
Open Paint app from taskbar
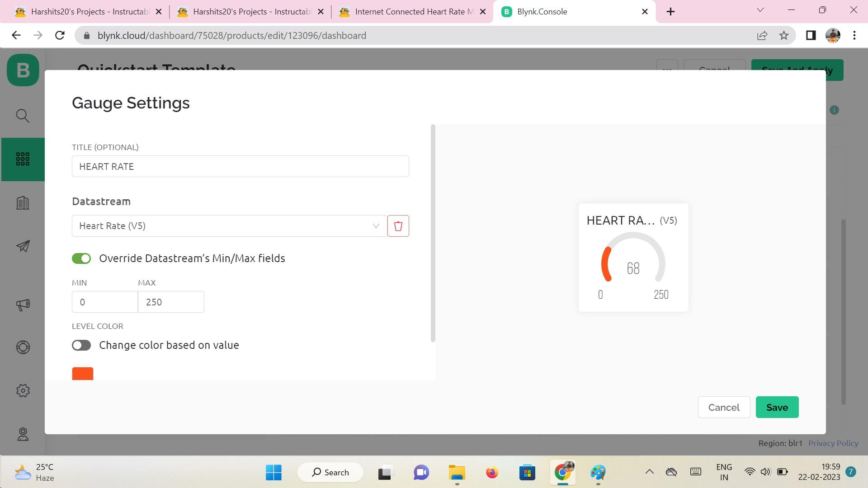coord(598,472)
